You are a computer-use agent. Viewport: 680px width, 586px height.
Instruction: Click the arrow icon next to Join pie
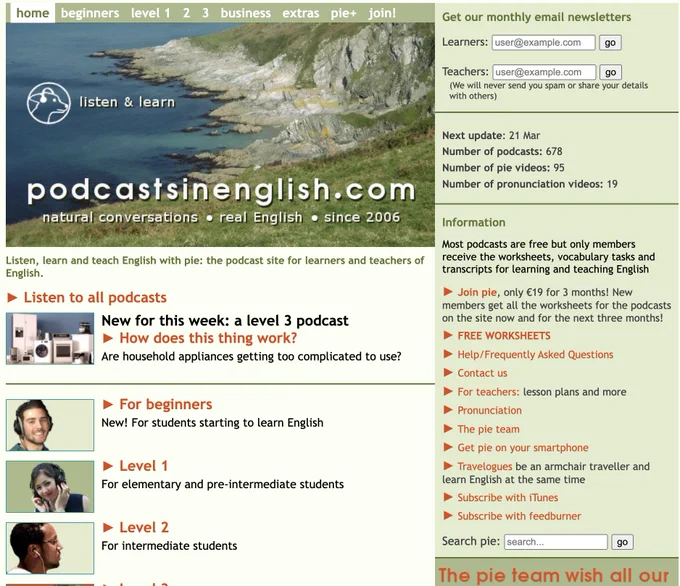(448, 292)
